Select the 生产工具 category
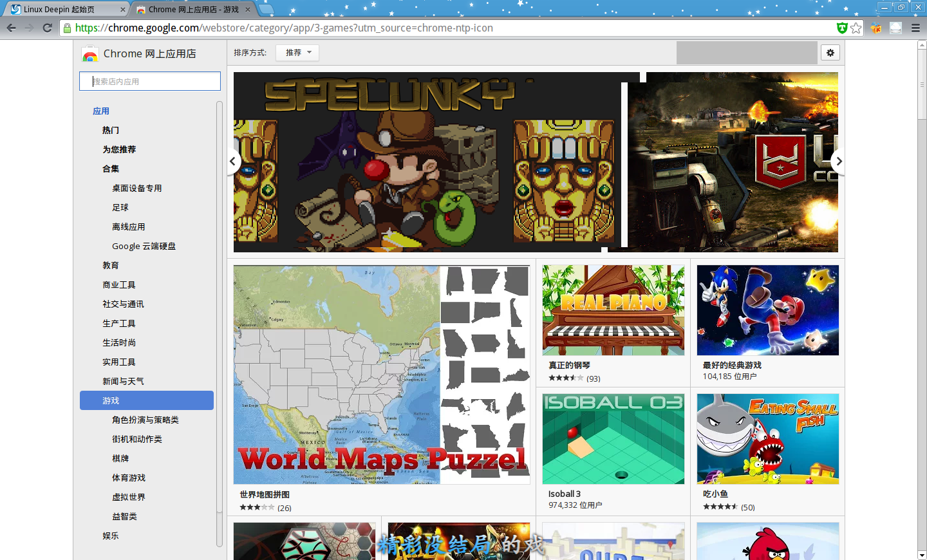Image resolution: width=927 pixels, height=560 pixels. click(119, 323)
